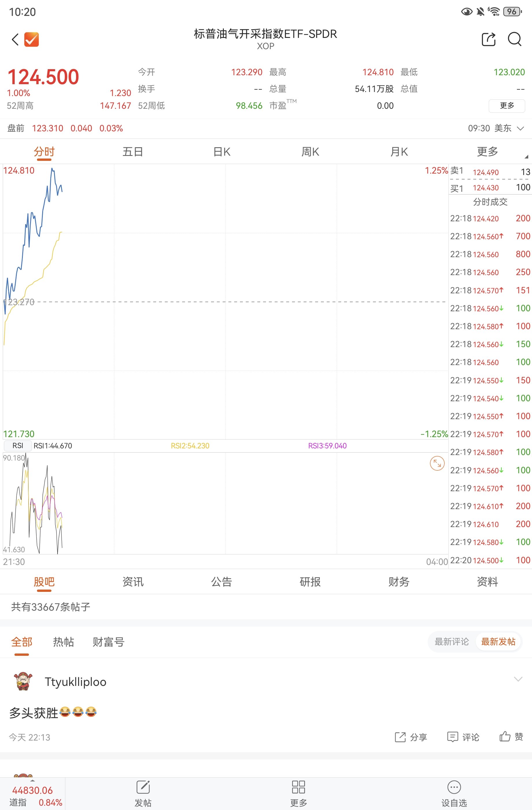Tap the 22:19 124.610↑ trade row
The height and width of the screenshot is (810, 532).
point(490,507)
